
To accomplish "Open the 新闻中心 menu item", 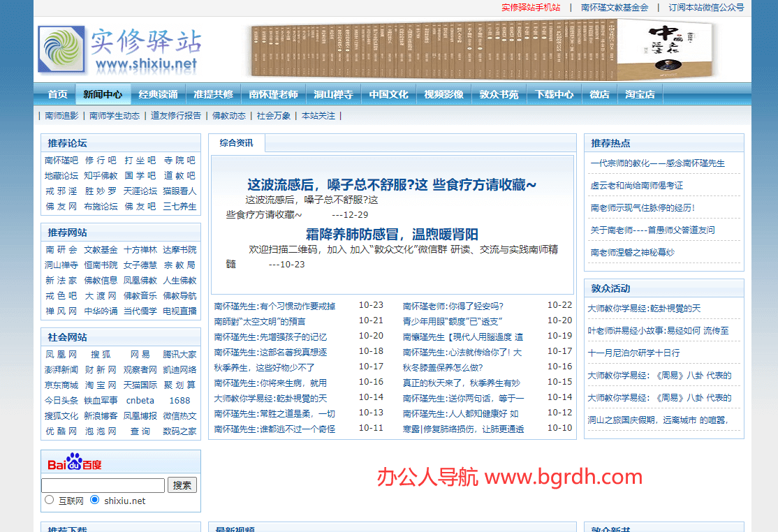I will pyautogui.click(x=103, y=94).
